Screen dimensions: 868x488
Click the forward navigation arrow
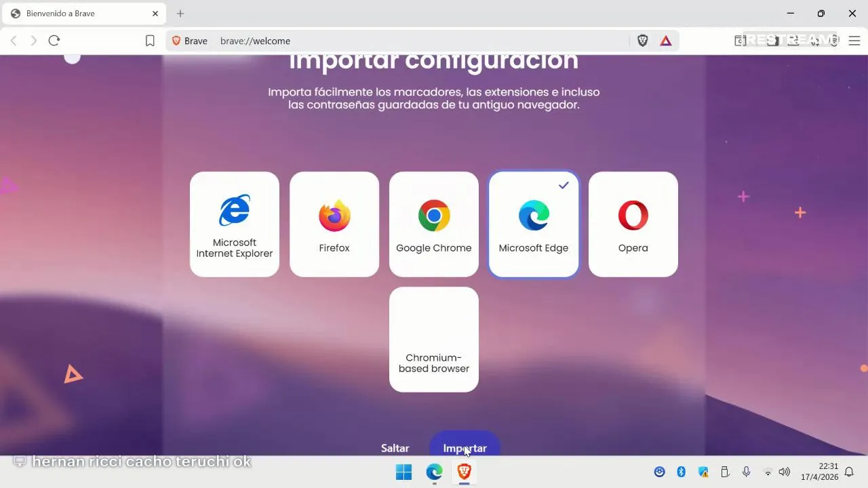[33, 41]
